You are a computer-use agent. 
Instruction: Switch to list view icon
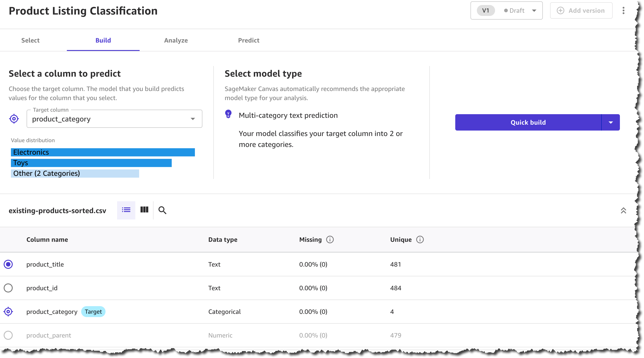[126, 210]
